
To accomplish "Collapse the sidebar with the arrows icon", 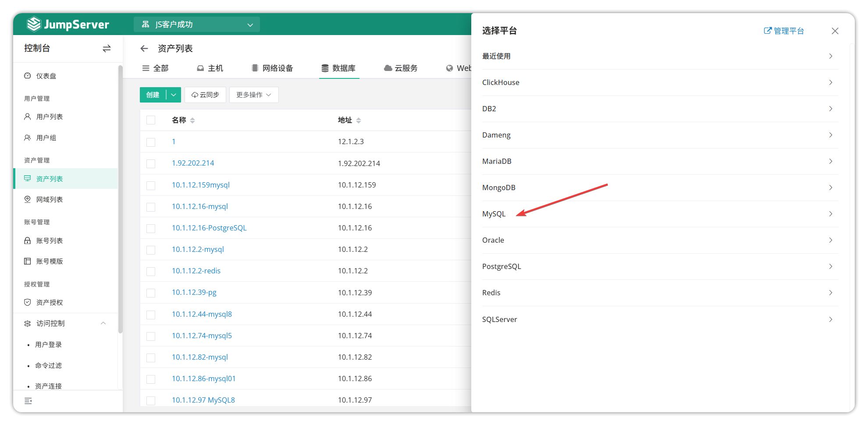I will pyautogui.click(x=106, y=49).
